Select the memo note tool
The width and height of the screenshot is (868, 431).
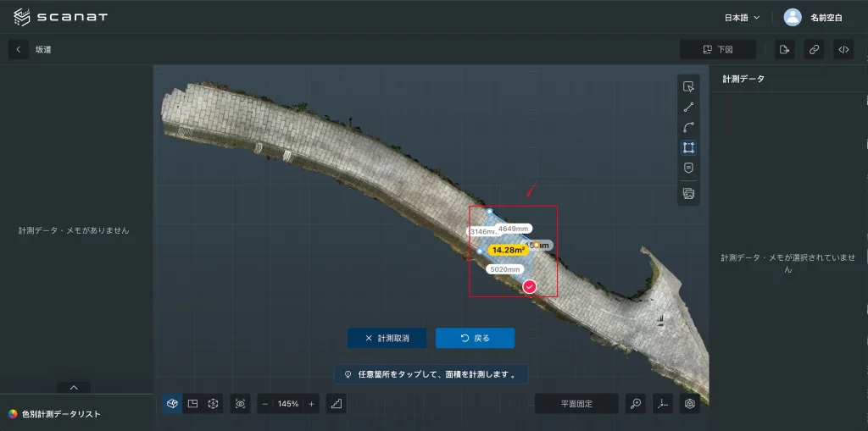688,168
